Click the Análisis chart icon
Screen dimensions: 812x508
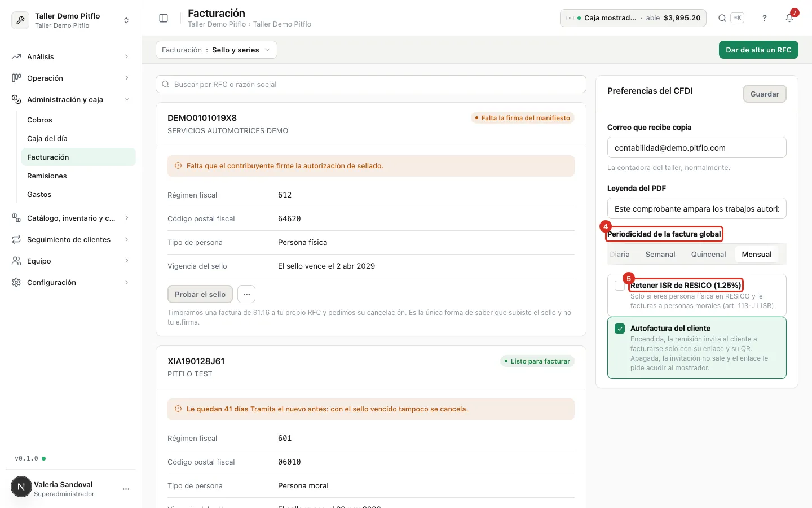point(16,56)
